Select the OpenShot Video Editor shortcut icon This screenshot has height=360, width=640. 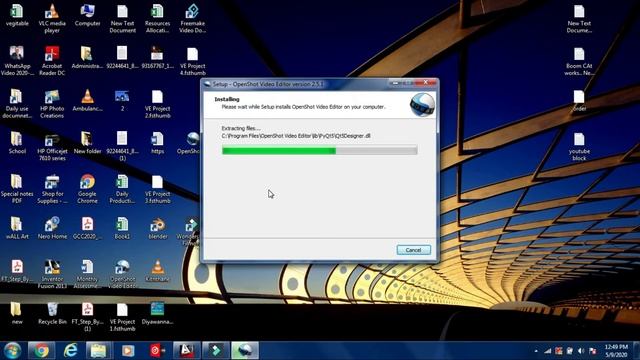click(x=122, y=274)
